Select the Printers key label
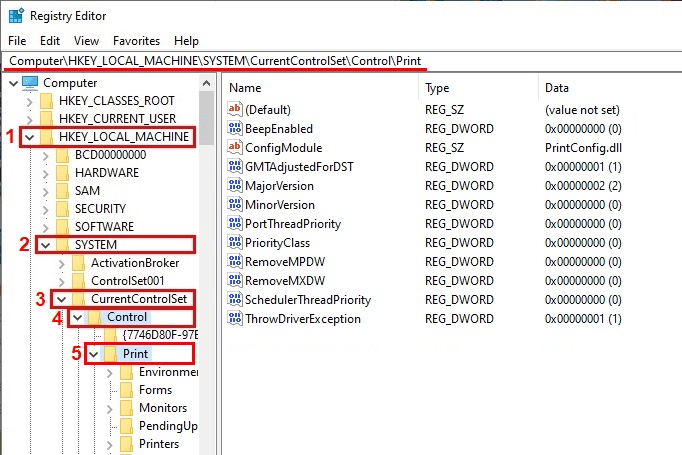Image resolution: width=682 pixels, height=455 pixels. coord(159,444)
